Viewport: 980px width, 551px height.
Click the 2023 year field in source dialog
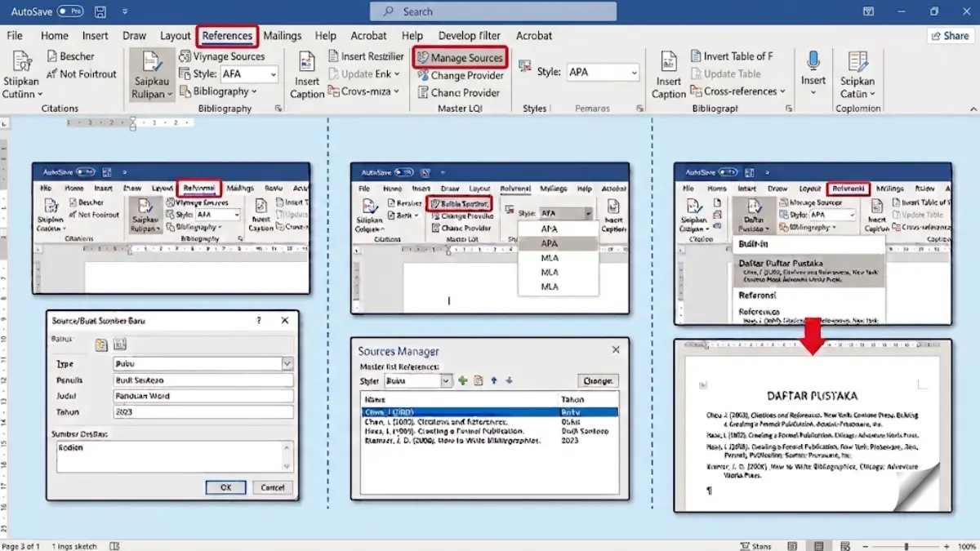pyautogui.click(x=203, y=412)
